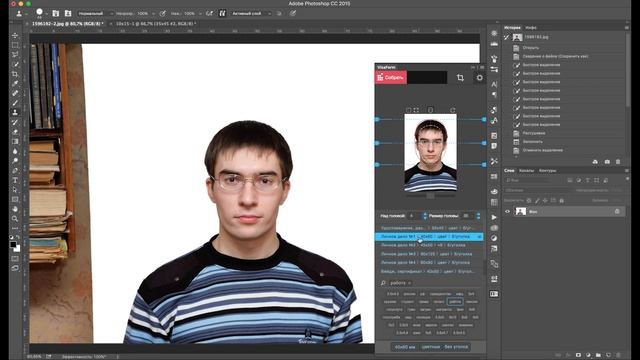Toggle airbrush mode in options bar

[209, 13]
